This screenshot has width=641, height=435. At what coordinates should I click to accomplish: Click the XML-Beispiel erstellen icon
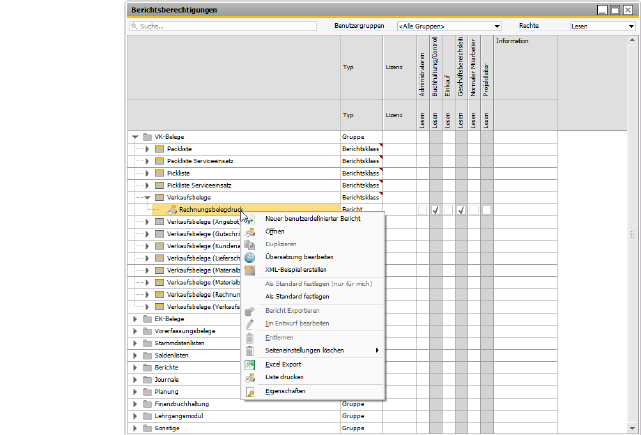tap(249, 270)
